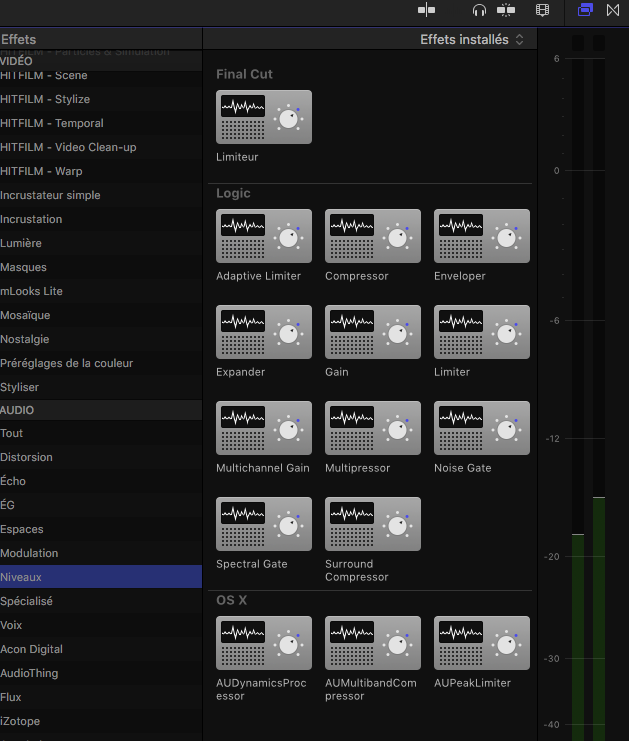
Task: Open the Effets installés dropdown
Action: click(x=472, y=39)
